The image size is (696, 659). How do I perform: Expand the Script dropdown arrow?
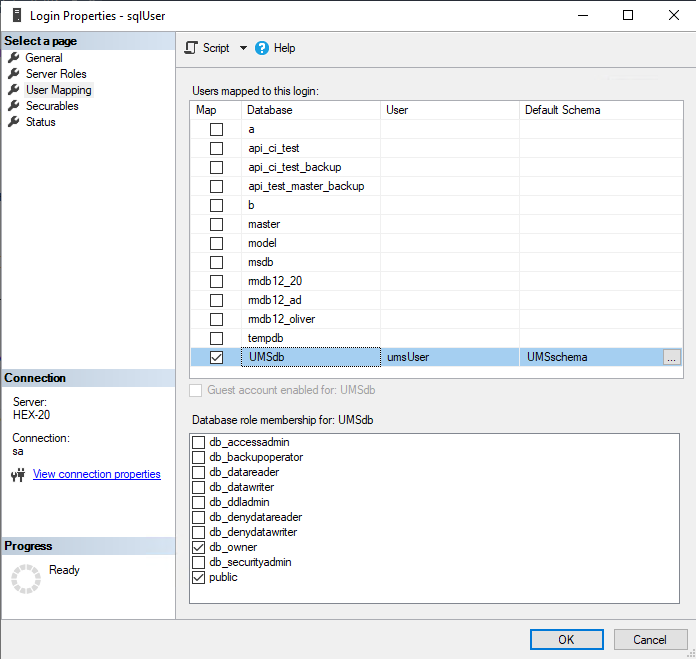(x=243, y=48)
